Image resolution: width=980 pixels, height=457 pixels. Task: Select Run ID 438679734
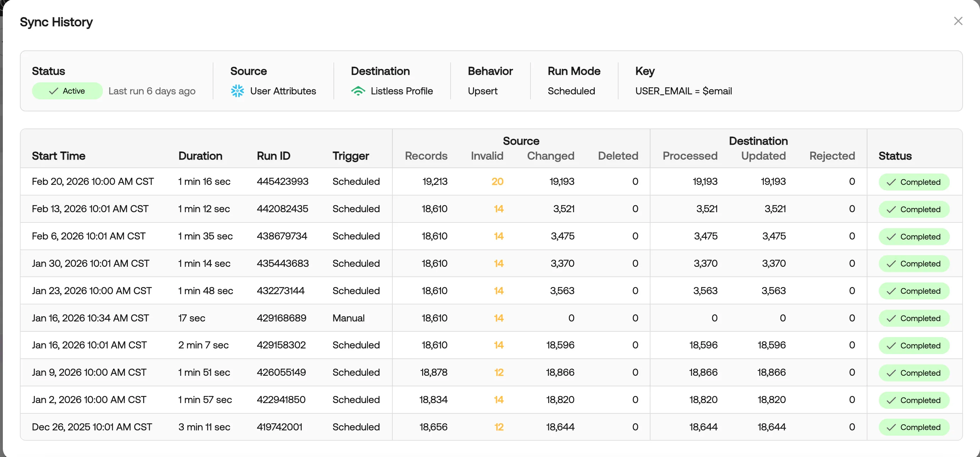click(x=282, y=236)
